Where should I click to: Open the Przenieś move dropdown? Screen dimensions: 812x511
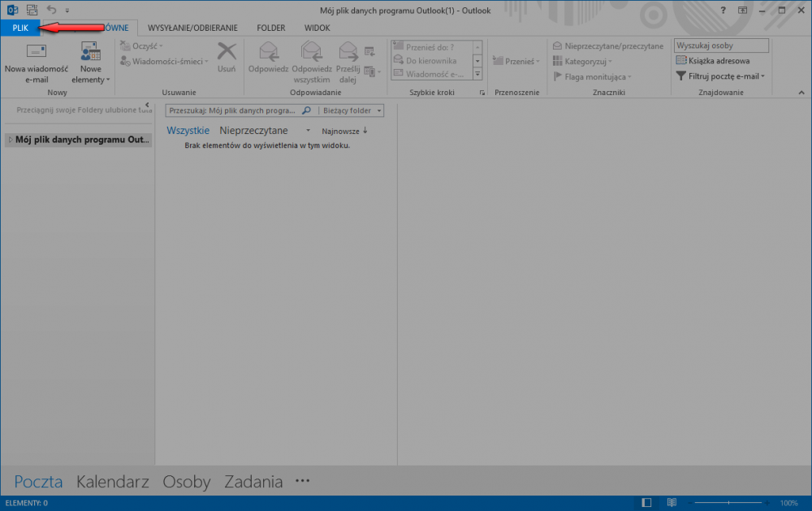click(516, 61)
